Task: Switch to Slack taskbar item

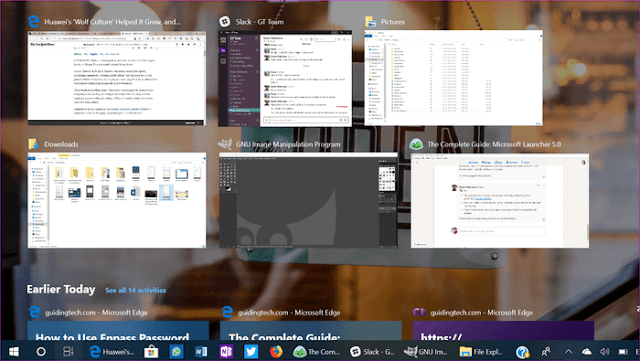Action: tap(373, 351)
